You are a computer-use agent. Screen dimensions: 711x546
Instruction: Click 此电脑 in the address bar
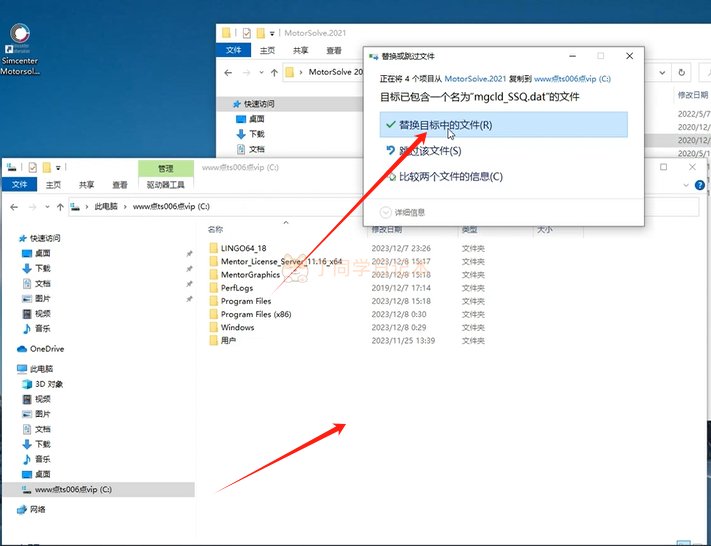click(105, 206)
